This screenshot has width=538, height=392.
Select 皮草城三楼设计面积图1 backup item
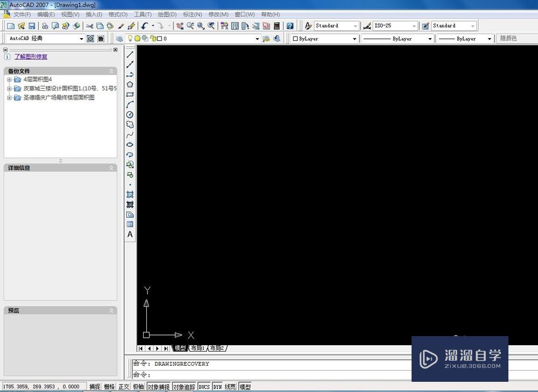(70, 89)
